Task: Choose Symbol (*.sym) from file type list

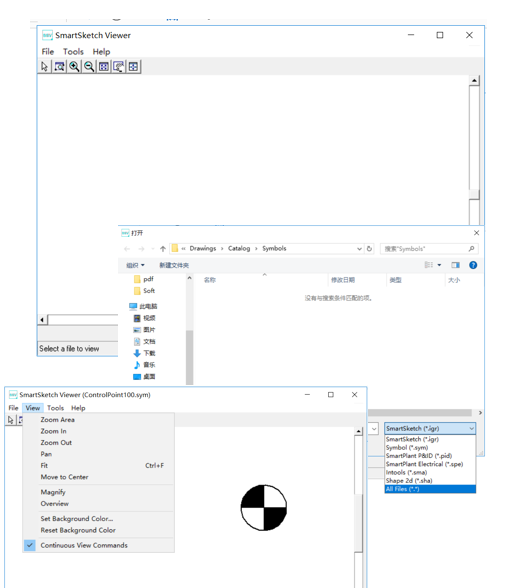Action: (430, 447)
